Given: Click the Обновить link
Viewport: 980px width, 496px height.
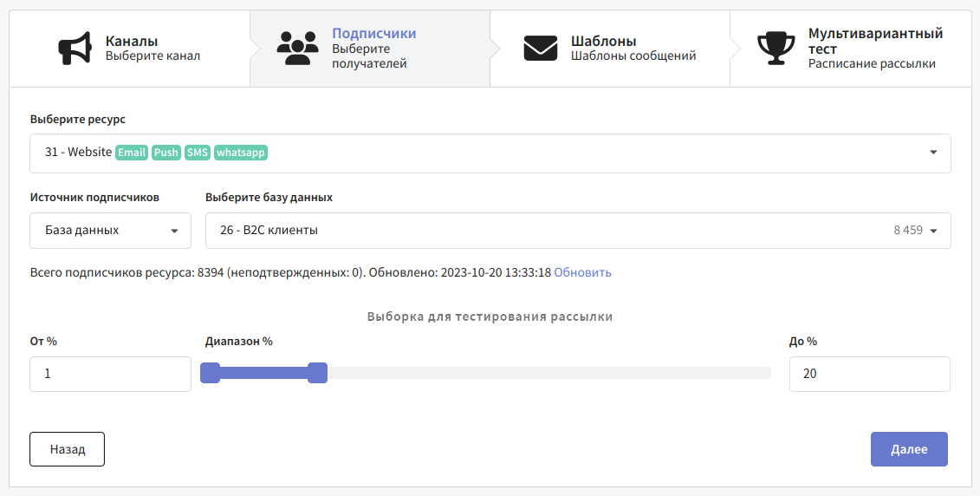Looking at the screenshot, I should pos(582,272).
